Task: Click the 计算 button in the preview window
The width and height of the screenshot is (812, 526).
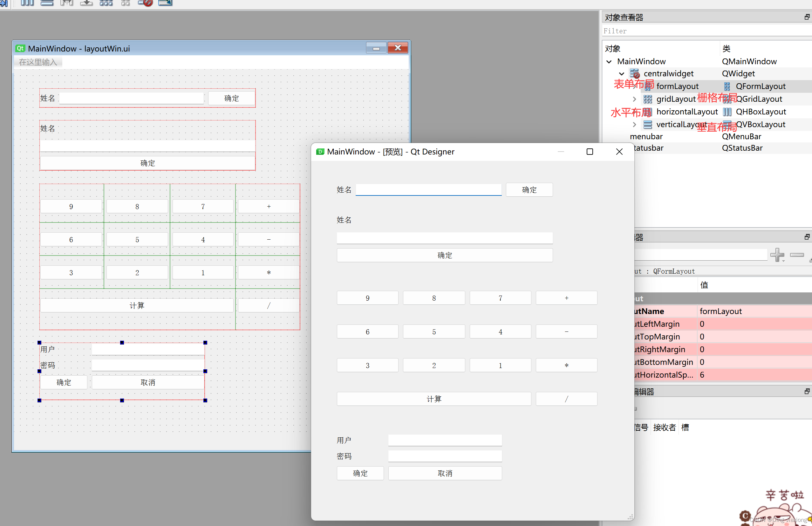Action: click(433, 399)
